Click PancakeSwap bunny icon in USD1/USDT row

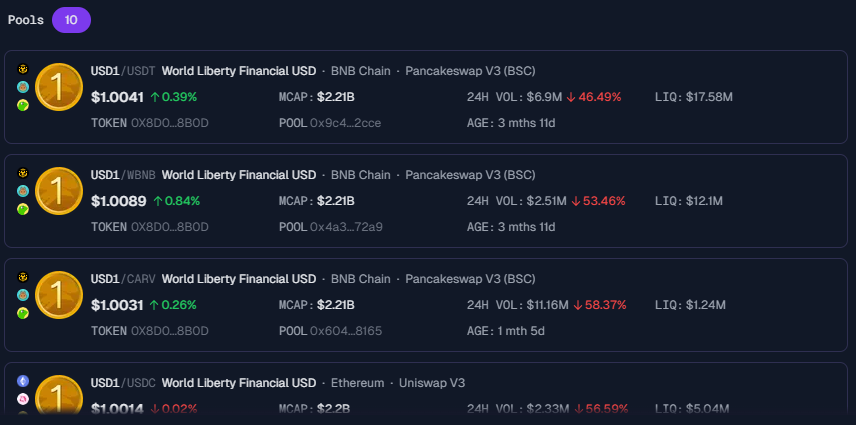pyautogui.click(x=23, y=87)
